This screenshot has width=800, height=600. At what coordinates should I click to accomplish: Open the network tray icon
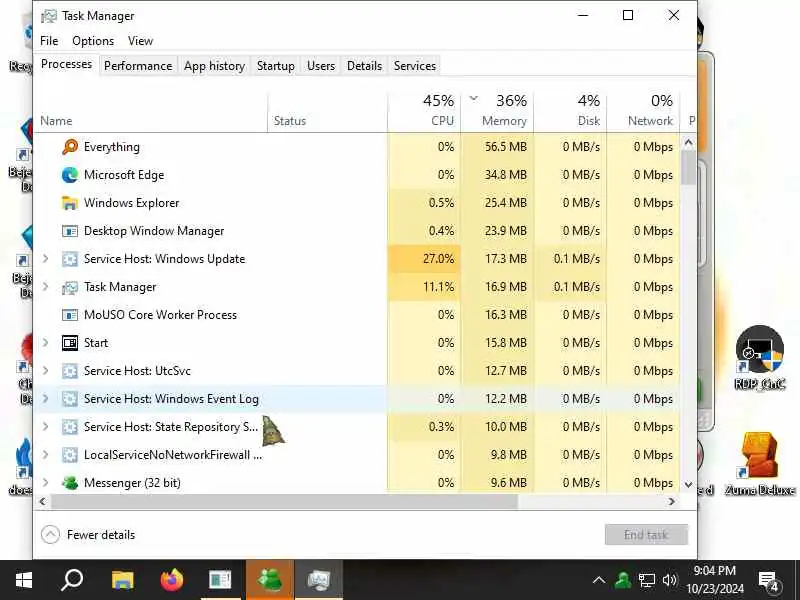point(646,580)
